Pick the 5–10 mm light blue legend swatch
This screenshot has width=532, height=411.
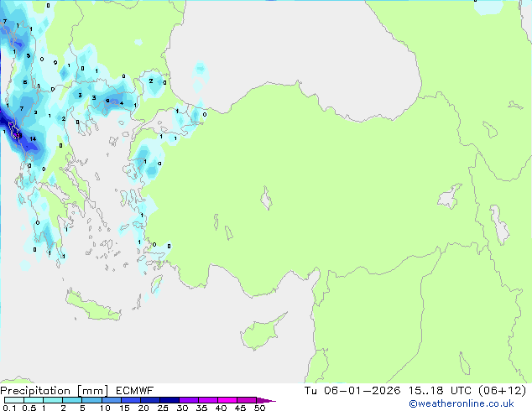(x=91, y=400)
